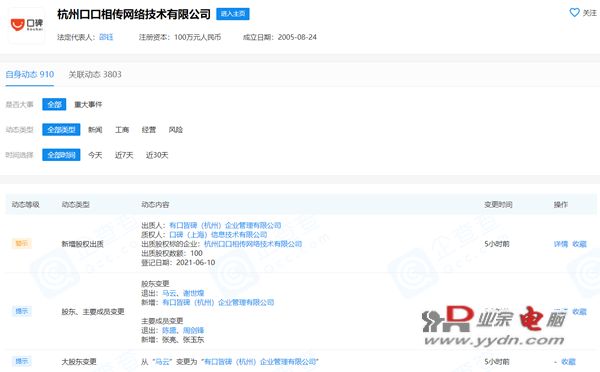Click 成立日期 2005-08-24 text
The image size is (600, 372).
click(280, 37)
